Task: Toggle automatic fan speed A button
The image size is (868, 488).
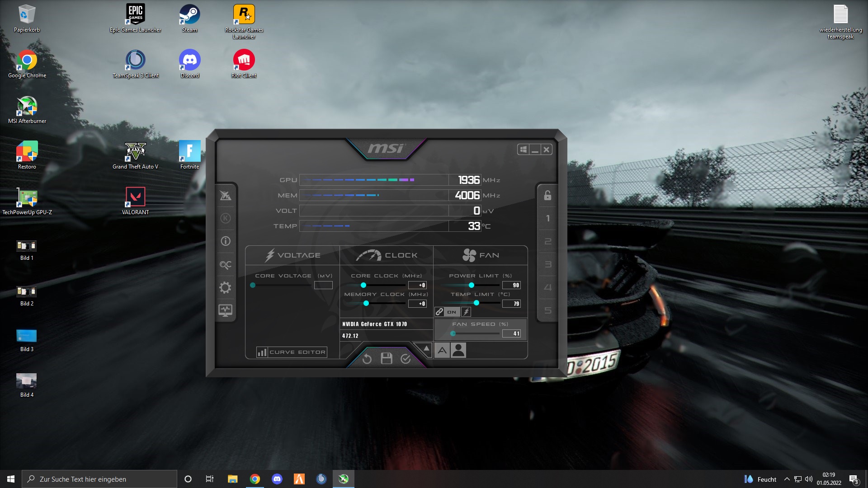Action: click(442, 350)
